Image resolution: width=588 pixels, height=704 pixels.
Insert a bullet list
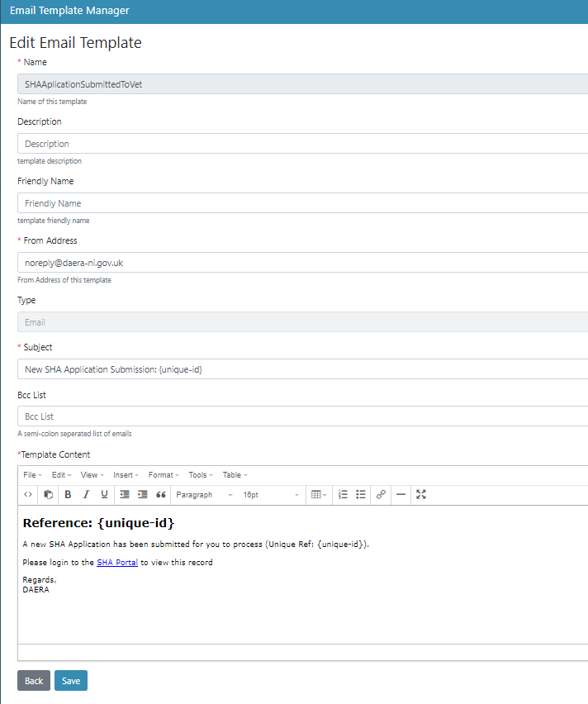[361, 495]
